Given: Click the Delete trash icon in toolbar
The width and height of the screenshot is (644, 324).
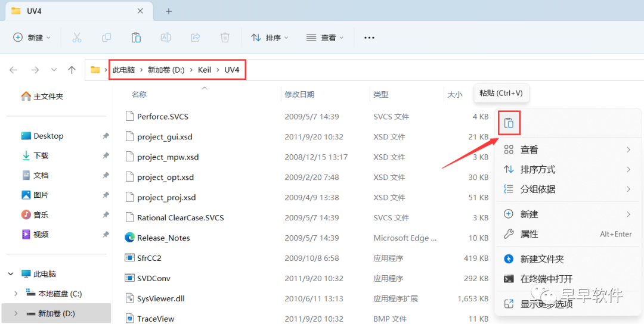Looking at the screenshot, I should (225, 38).
